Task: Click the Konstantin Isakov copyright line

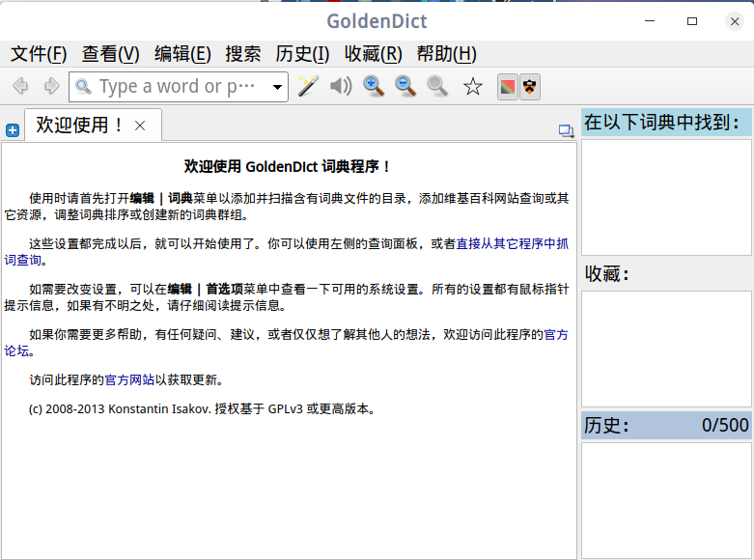Action: [202, 409]
